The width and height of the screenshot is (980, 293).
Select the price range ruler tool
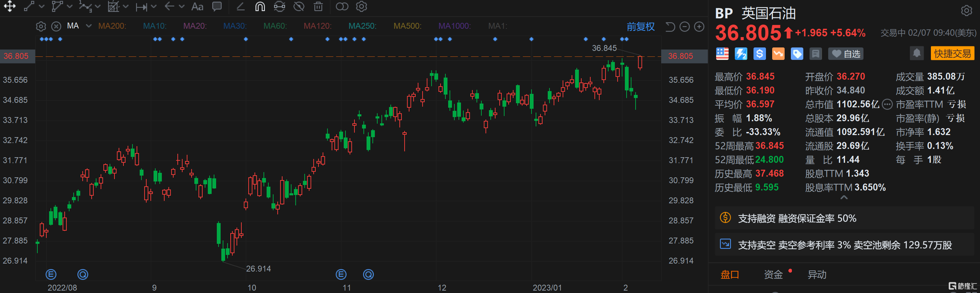(x=141, y=7)
